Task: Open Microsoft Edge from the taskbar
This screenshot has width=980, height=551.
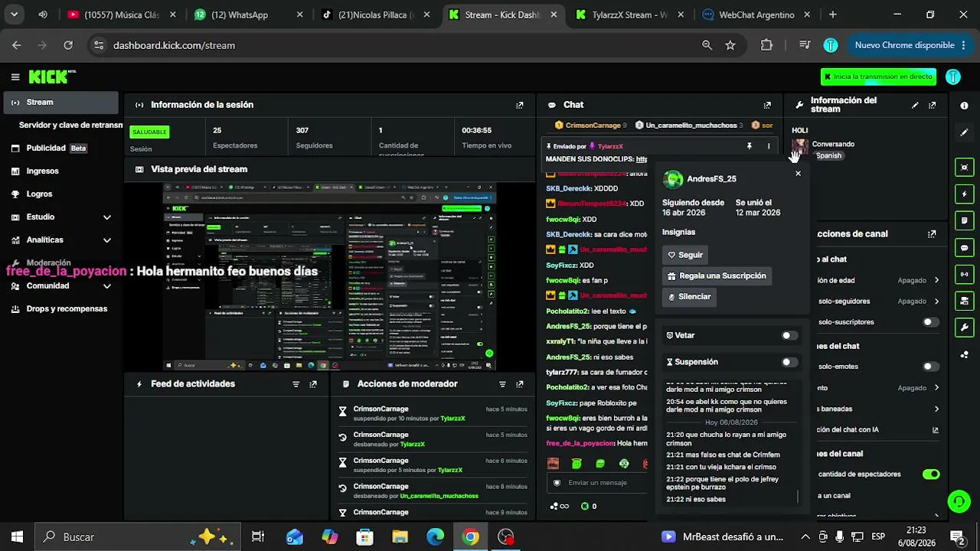Action: [x=435, y=536]
